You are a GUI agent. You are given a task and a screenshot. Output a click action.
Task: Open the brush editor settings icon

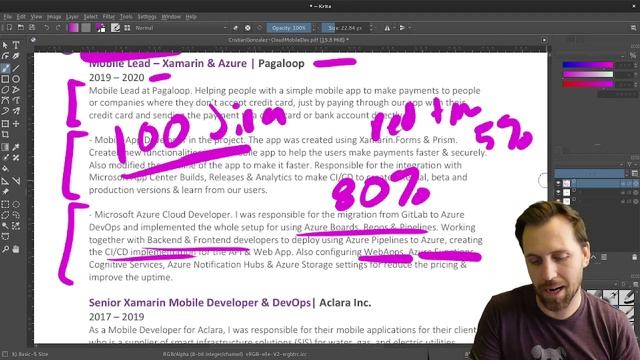click(x=116, y=28)
